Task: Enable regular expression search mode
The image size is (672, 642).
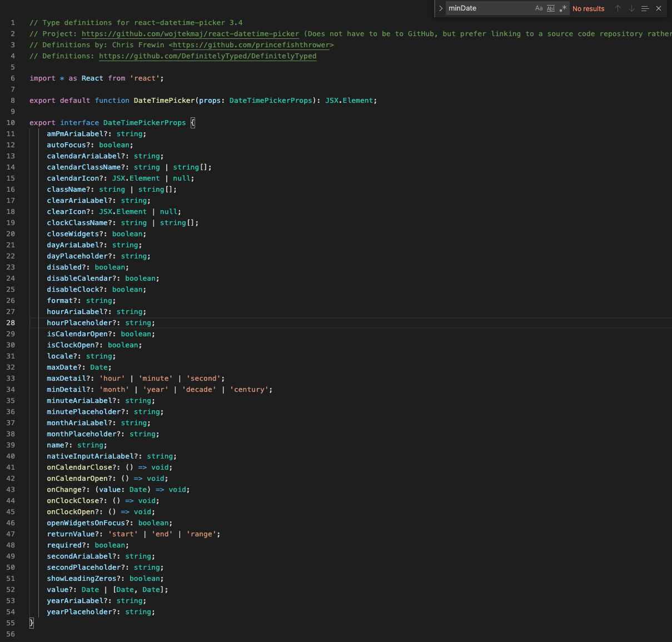Action: coord(563,8)
